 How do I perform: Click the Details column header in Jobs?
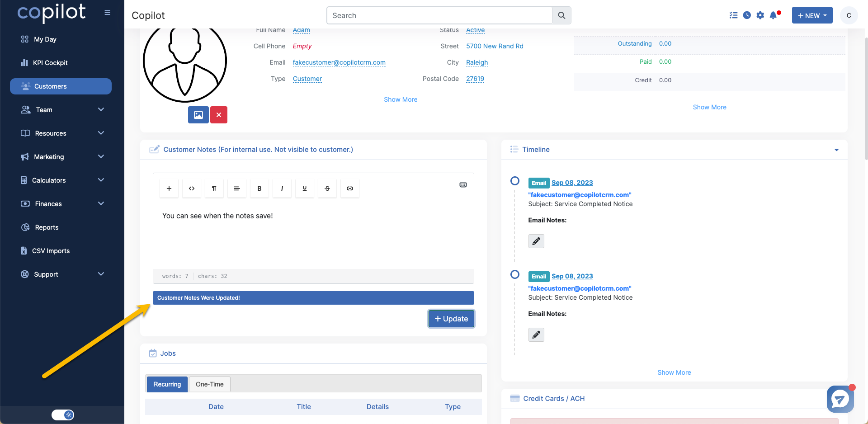[x=377, y=407]
